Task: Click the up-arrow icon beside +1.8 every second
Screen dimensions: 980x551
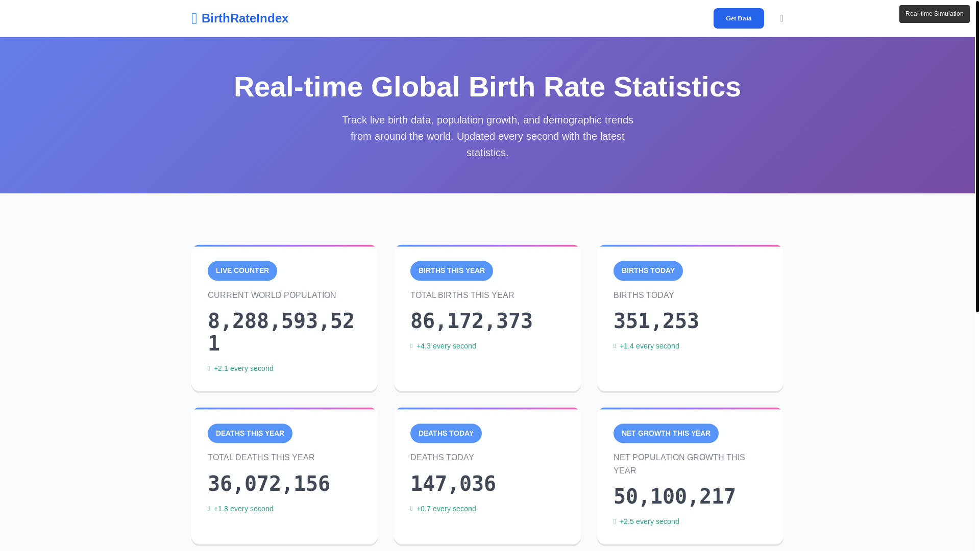Action: click(x=209, y=509)
